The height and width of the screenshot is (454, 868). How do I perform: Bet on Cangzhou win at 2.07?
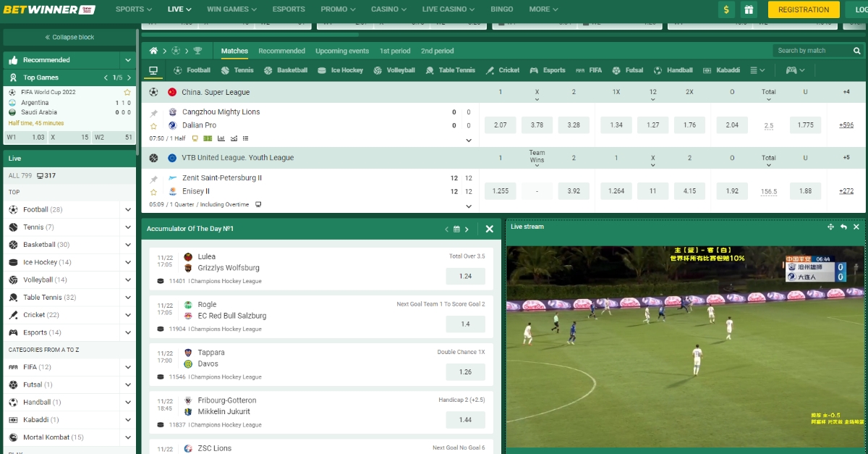pyautogui.click(x=501, y=125)
